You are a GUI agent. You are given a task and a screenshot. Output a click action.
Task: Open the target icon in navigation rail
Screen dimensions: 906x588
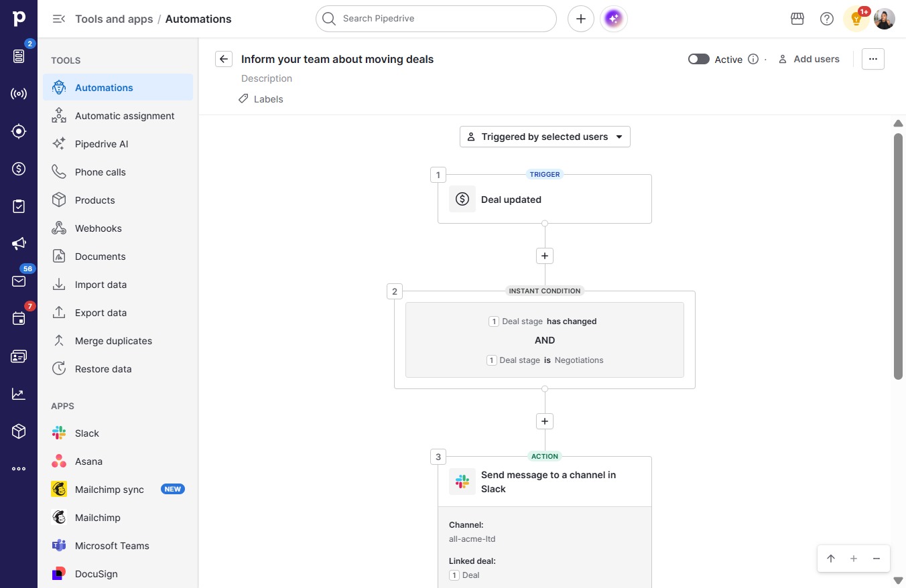(x=19, y=131)
